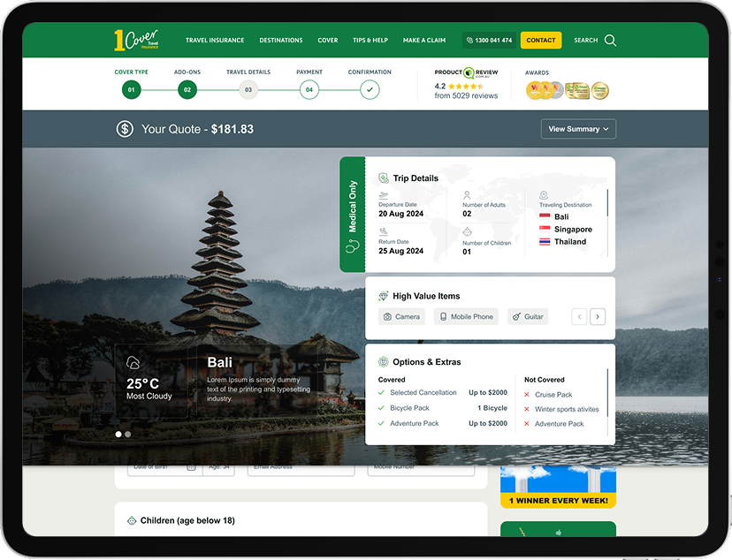Click the Trip Details panel scrollbar

[607, 203]
